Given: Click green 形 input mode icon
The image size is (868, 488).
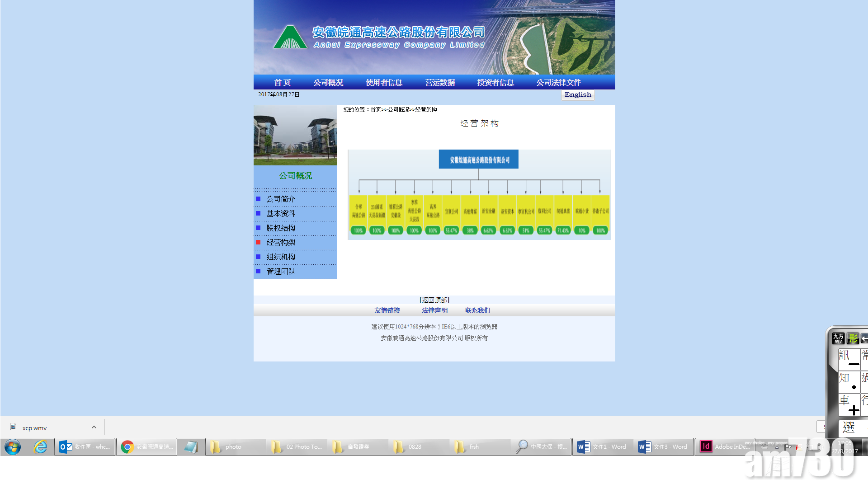Looking at the screenshot, I should (x=853, y=338).
